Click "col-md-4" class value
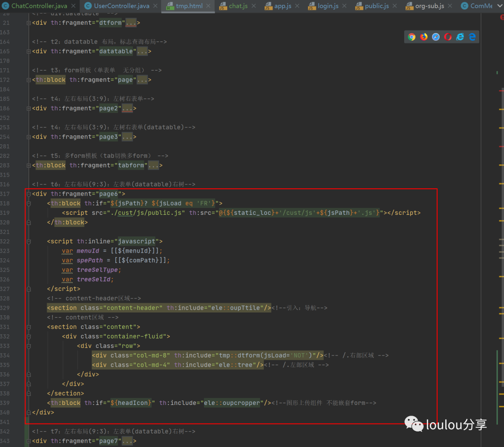Image resolution: width=504 pixels, height=447 pixels. pos(151,365)
